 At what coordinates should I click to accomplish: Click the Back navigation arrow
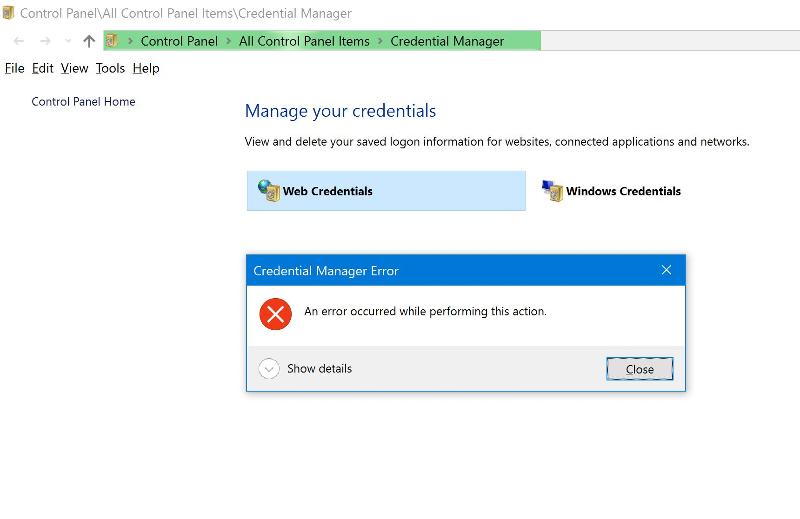tap(18, 41)
